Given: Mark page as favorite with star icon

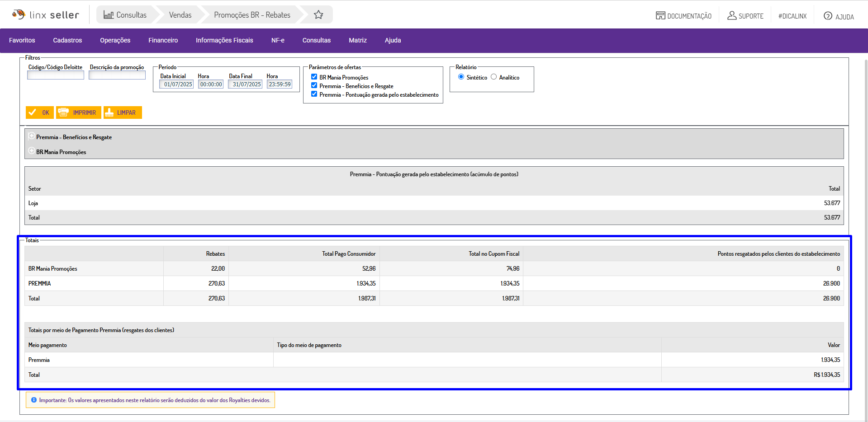Looking at the screenshot, I should coord(318,15).
